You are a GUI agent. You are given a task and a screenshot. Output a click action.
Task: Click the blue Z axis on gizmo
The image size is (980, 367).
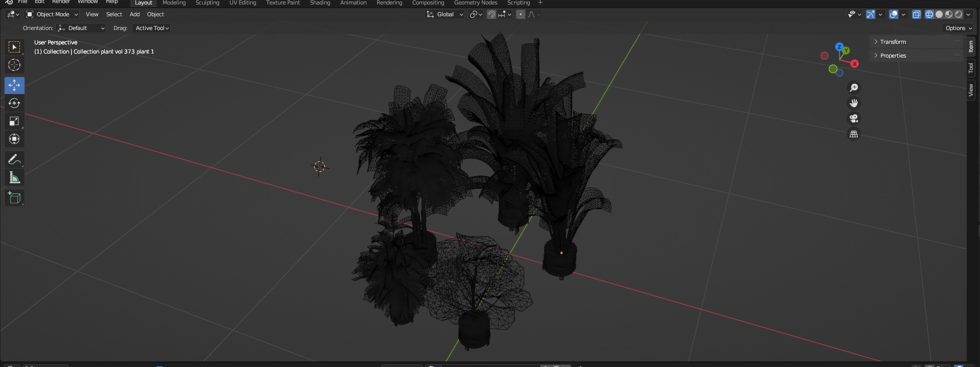(839, 47)
